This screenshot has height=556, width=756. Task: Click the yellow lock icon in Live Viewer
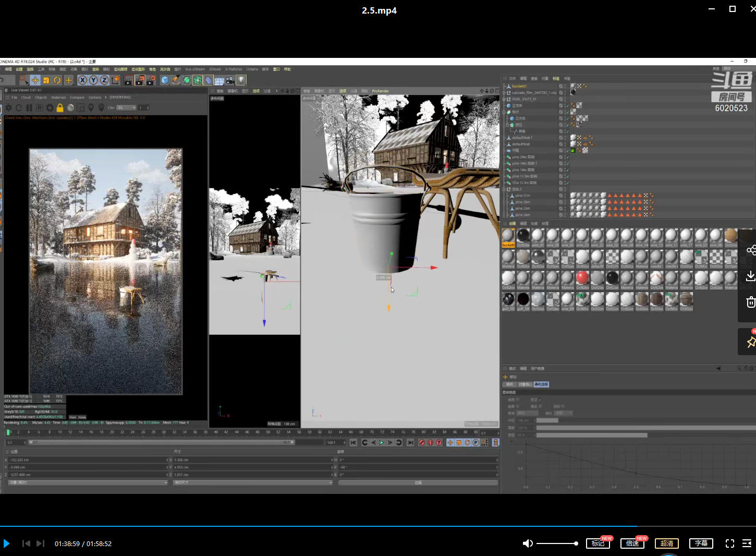click(x=60, y=108)
